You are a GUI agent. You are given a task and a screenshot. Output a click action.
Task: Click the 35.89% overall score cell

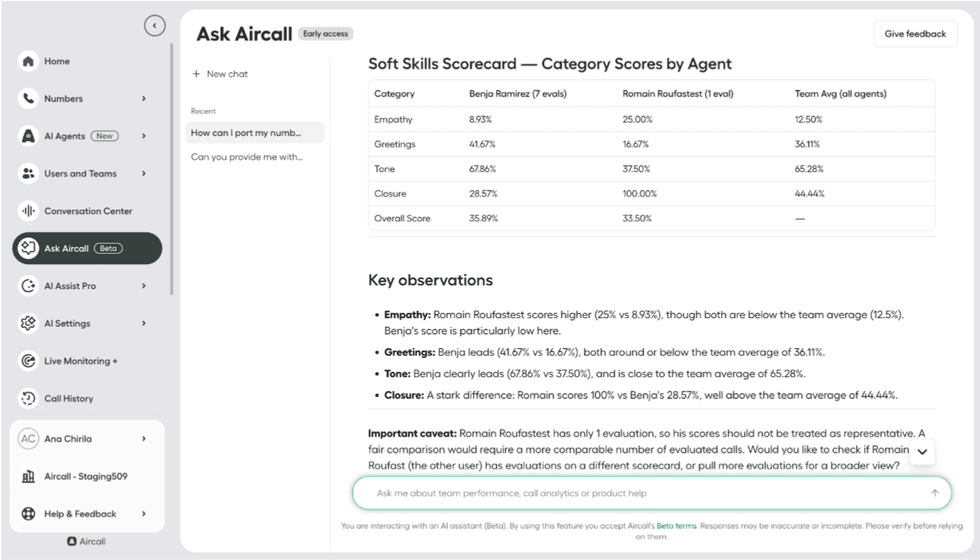(x=483, y=218)
